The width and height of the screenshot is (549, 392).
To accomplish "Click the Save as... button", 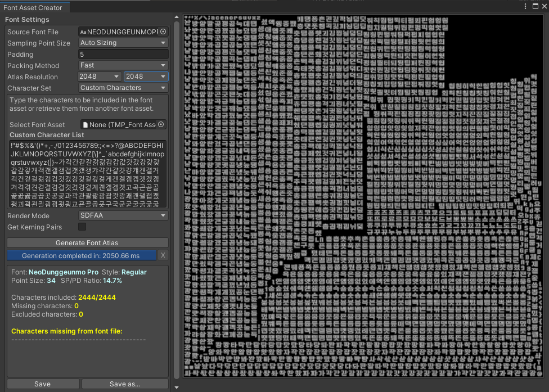I will tap(125, 384).
